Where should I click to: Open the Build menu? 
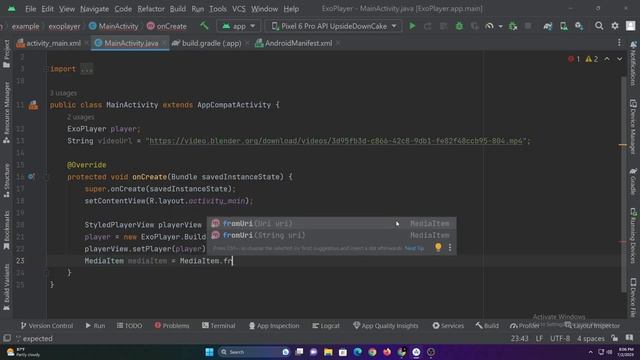tap(178, 9)
